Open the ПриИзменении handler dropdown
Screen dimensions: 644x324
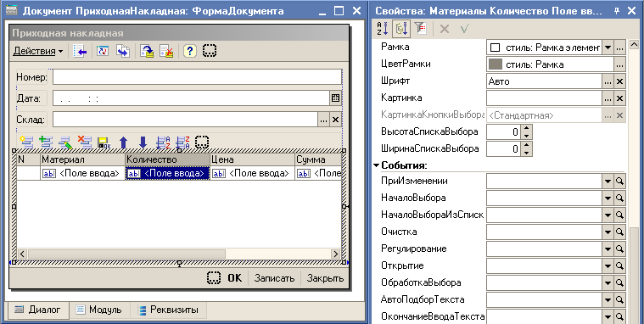click(x=608, y=182)
